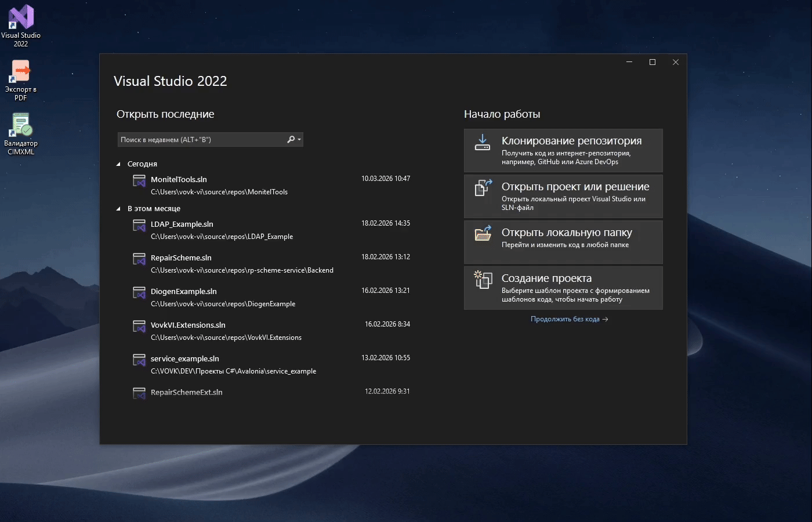Click the timestamp 16.02.2026 13:21
This screenshot has height=522, width=812.
[386, 291]
